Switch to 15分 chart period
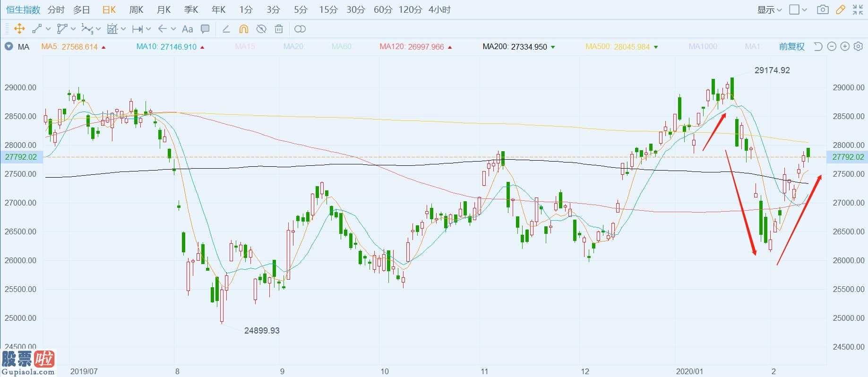The width and height of the screenshot is (868, 377). [x=328, y=9]
